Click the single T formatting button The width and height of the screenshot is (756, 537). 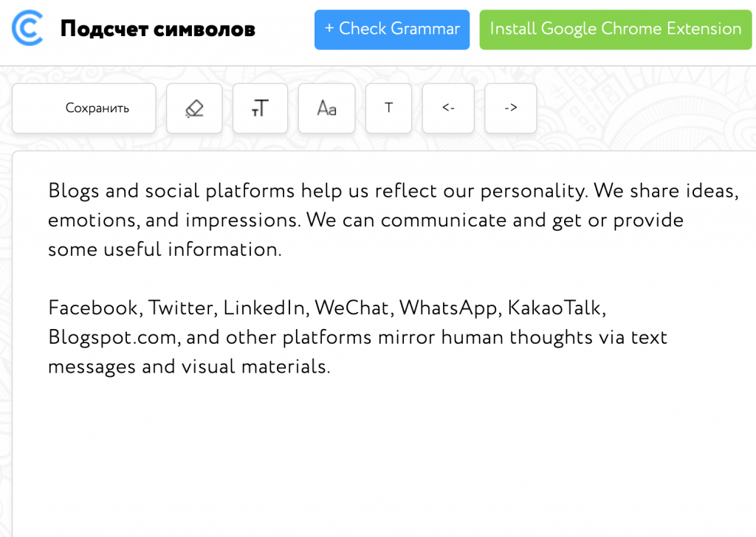tap(388, 108)
